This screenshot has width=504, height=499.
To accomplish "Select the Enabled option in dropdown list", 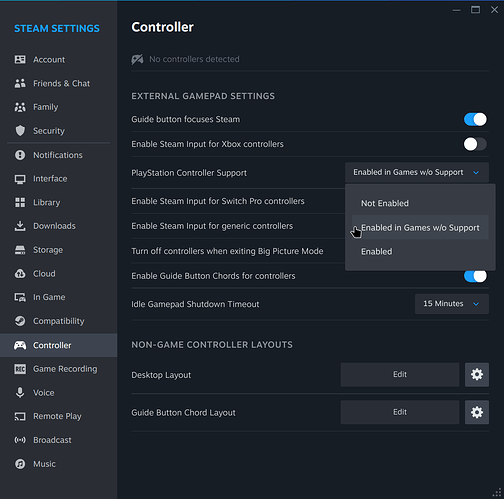I will (420, 251).
